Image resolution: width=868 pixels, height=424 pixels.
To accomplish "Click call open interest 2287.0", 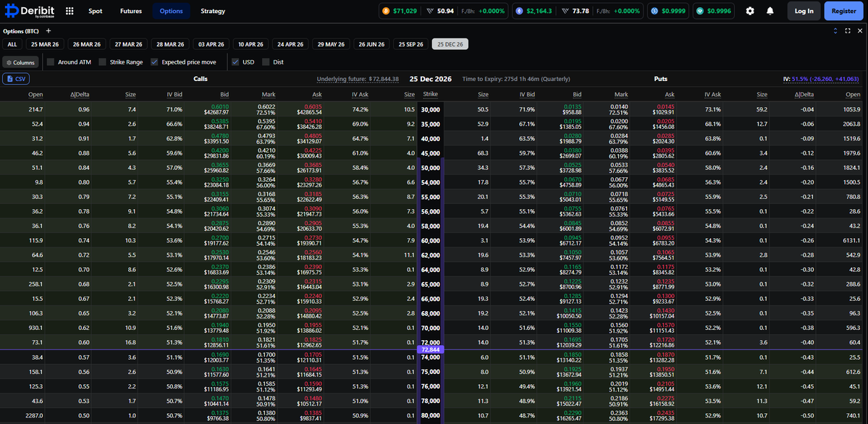I will pos(33,415).
